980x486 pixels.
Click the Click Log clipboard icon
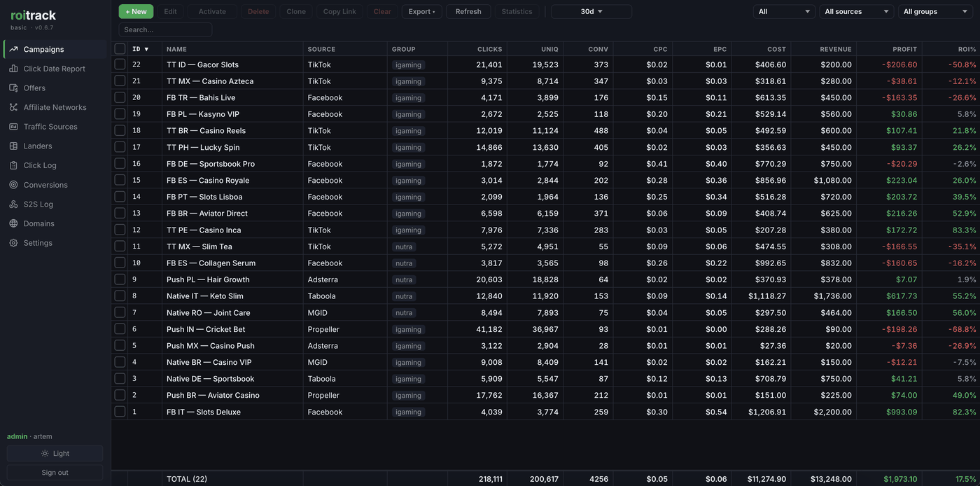click(x=13, y=165)
